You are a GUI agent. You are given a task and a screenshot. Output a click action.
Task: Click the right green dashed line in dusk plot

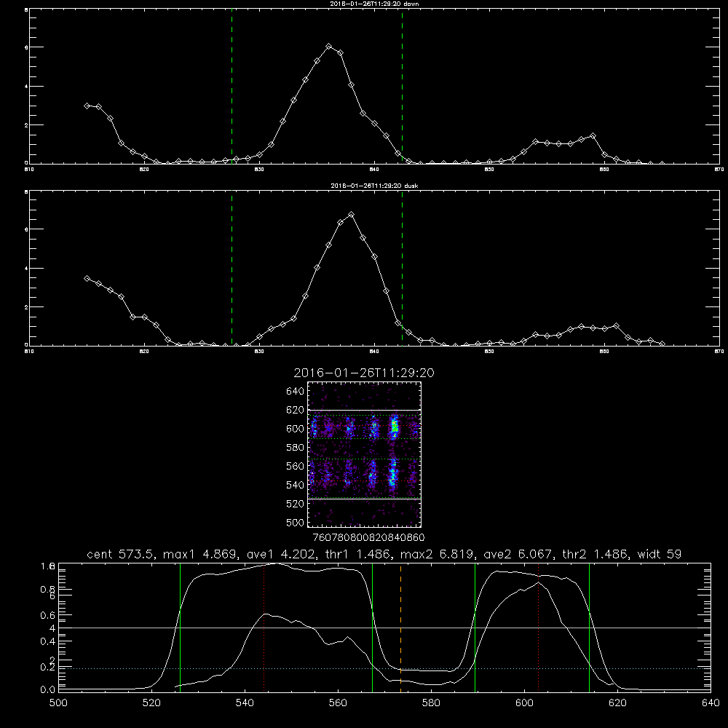[402, 269]
